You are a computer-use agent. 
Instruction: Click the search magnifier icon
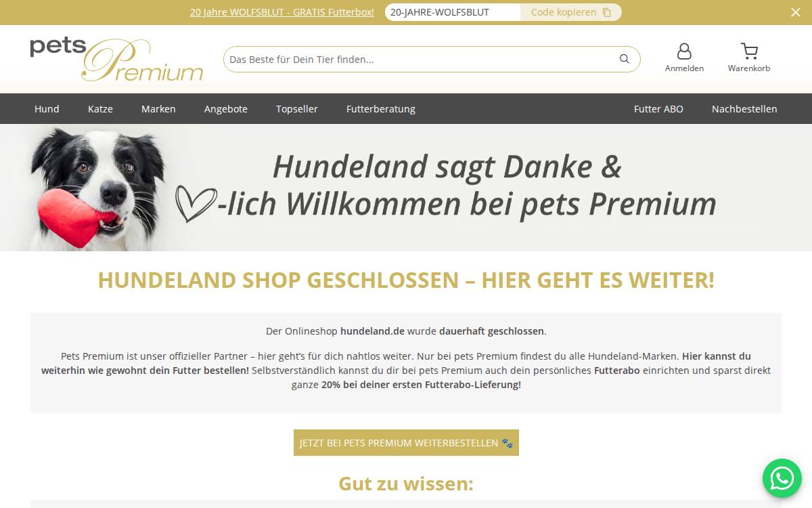click(624, 59)
